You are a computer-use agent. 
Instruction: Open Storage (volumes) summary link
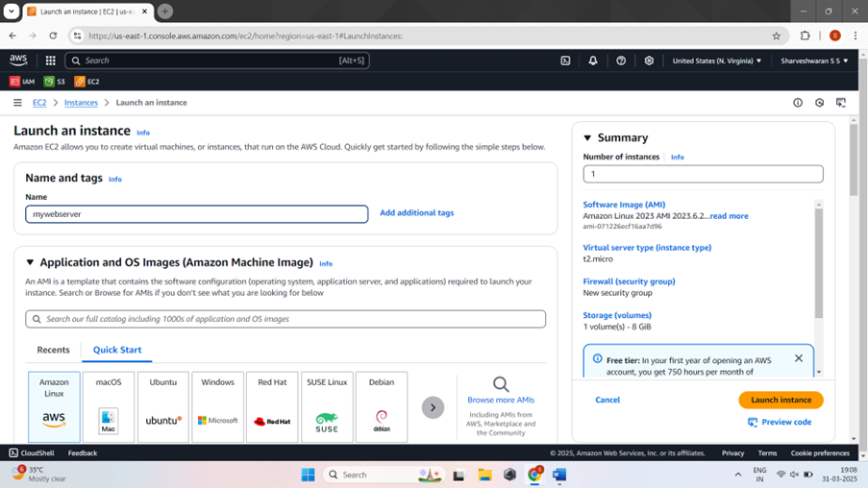(x=617, y=315)
